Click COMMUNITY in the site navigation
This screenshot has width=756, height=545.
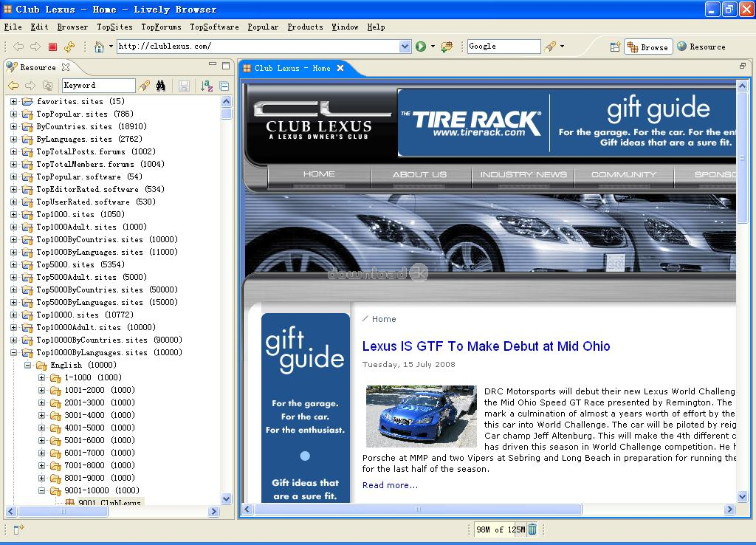coord(623,174)
